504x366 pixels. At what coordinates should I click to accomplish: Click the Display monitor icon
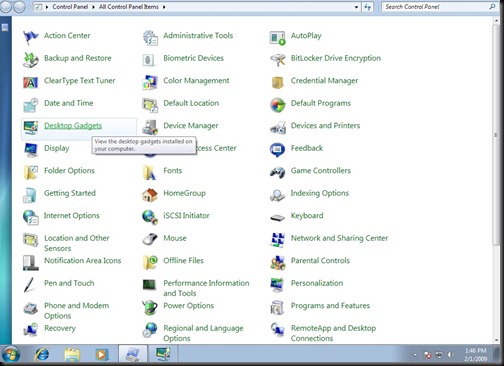click(31, 150)
